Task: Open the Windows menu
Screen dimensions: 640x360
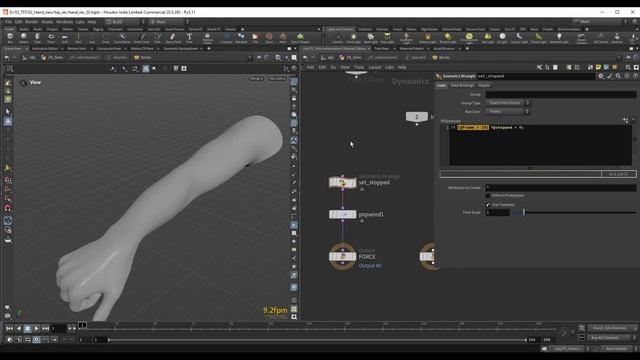Action: 64,22
